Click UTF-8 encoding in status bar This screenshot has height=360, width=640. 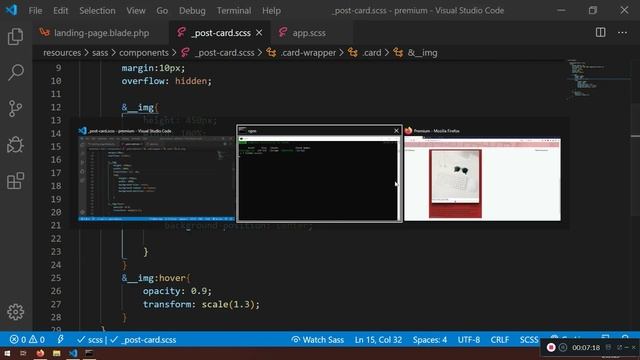[469, 340]
